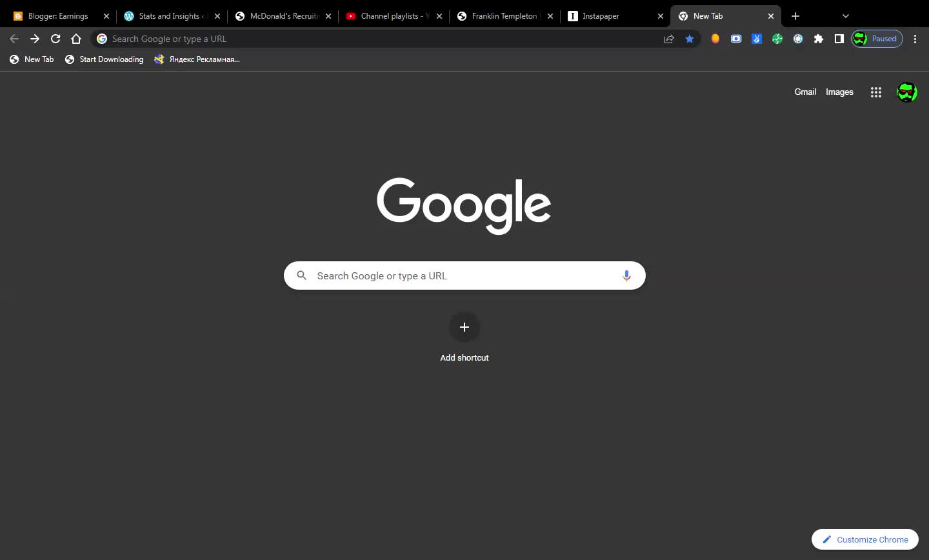Start voice search with the microphone

[x=626, y=275]
